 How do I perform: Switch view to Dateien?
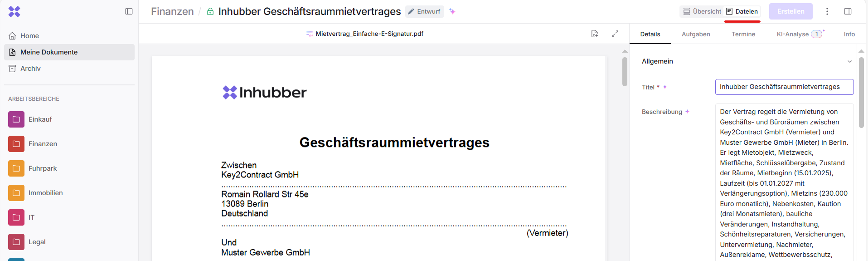(742, 11)
